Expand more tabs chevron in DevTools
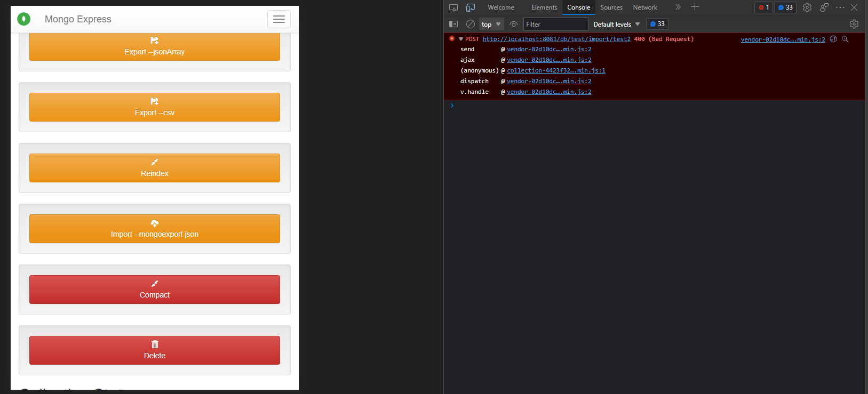 point(678,7)
